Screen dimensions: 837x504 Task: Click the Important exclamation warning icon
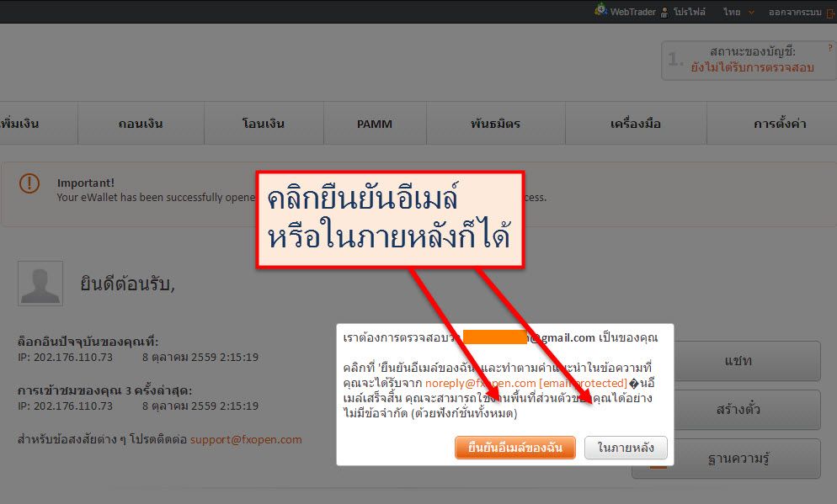(29, 183)
